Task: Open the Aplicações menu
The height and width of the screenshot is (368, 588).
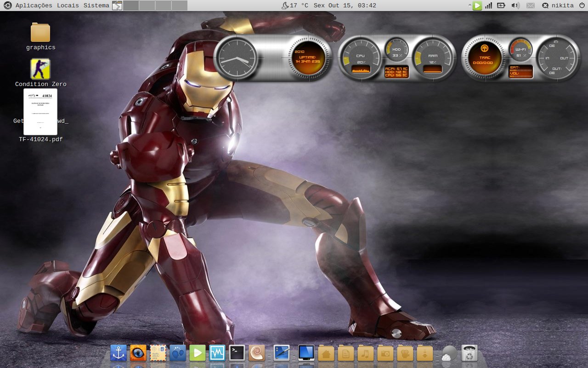Action: click(34, 6)
